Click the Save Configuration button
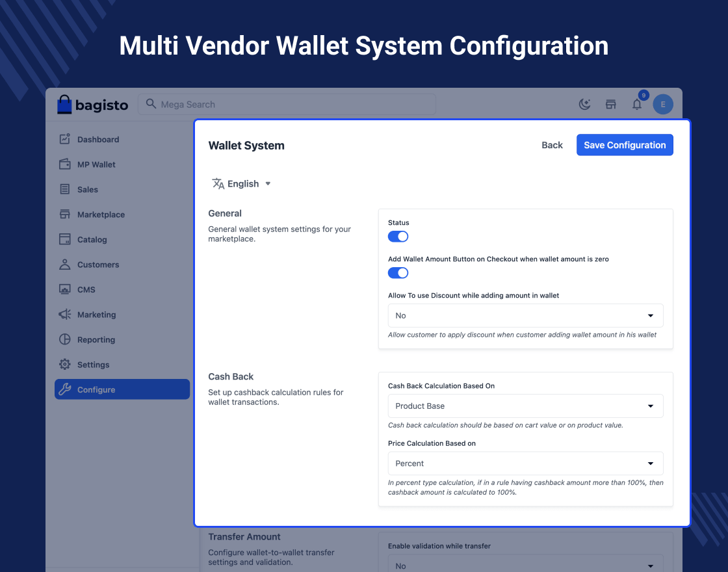This screenshot has height=572, width=728. (x=625, y=145)
